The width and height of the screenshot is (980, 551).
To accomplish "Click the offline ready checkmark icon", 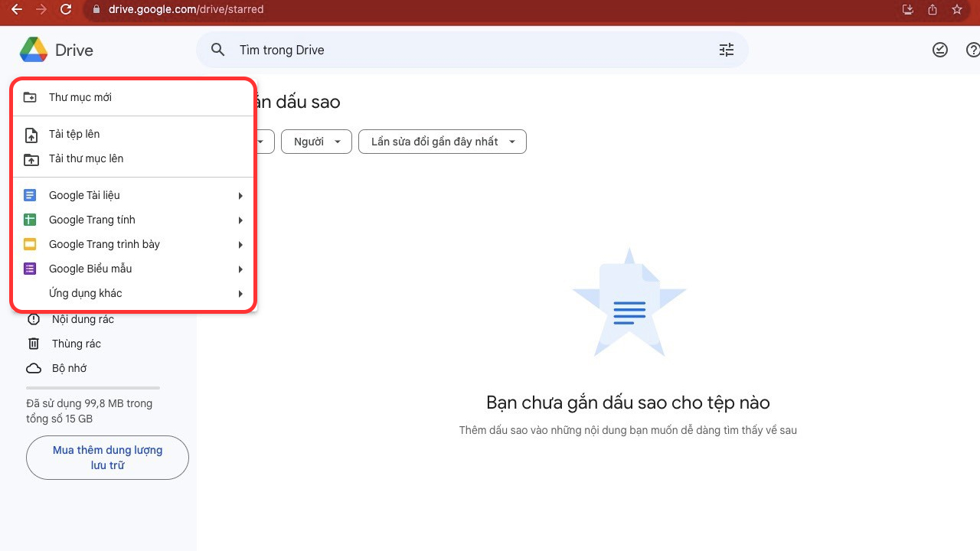I will point(939,50).
